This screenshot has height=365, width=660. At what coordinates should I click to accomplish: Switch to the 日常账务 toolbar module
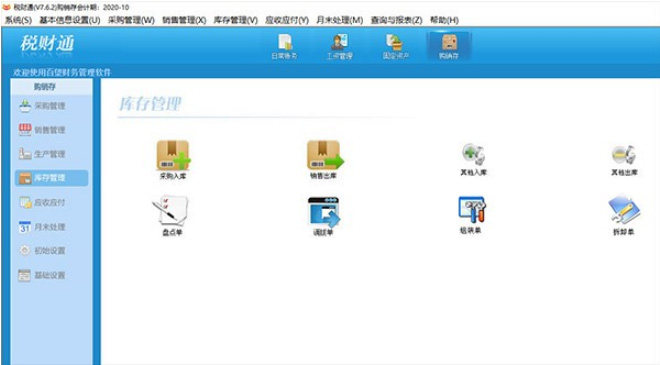pos(285,46)
